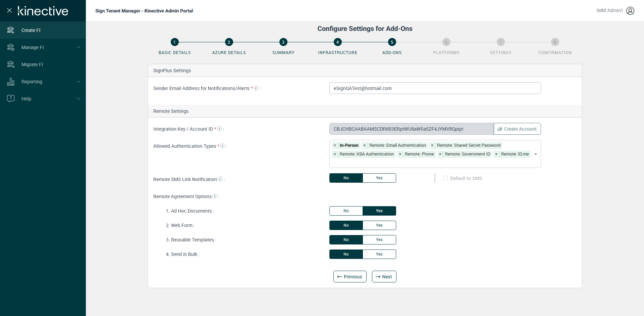The image size is (644, 316).
Task: Click the Migrate FI bank-arrow icon
Action: click(x=11, y=64)
